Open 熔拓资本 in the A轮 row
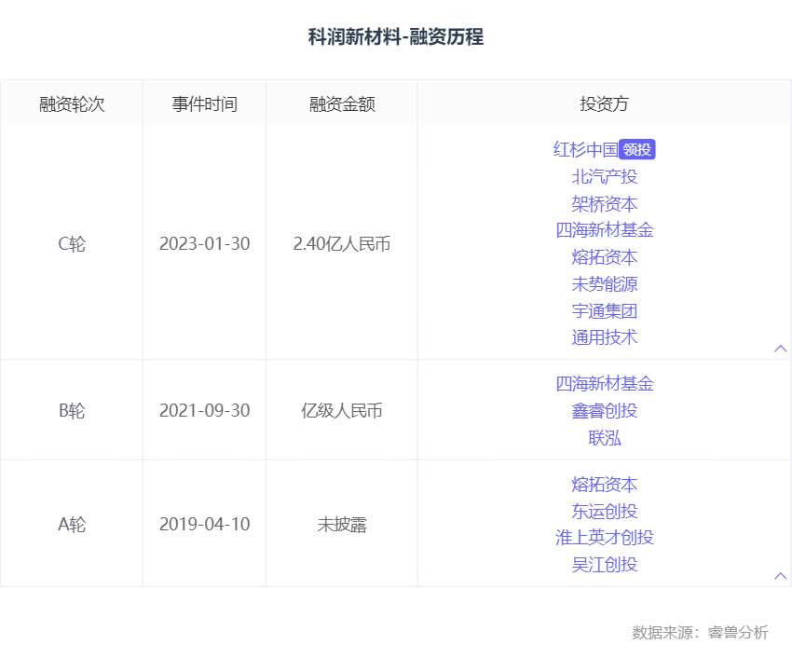This screenshot has height=672, width=792. 605,485
